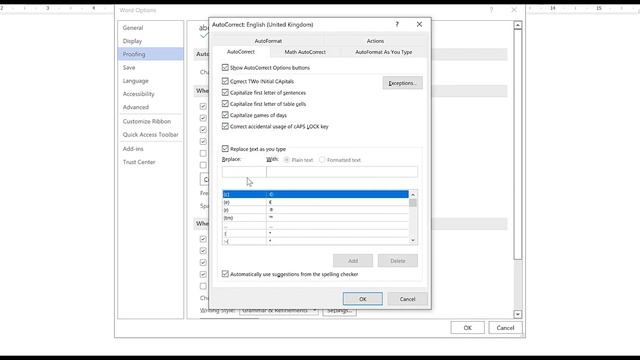Select the (r) registered replacement row
Screen dimensions: 640x360
tap(315, 210)
